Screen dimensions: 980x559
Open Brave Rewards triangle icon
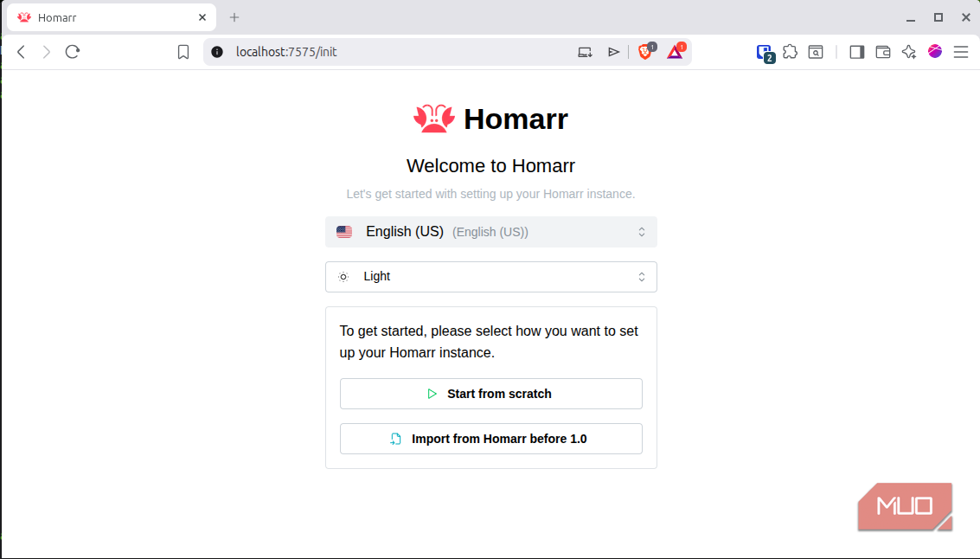click(676, 51)
